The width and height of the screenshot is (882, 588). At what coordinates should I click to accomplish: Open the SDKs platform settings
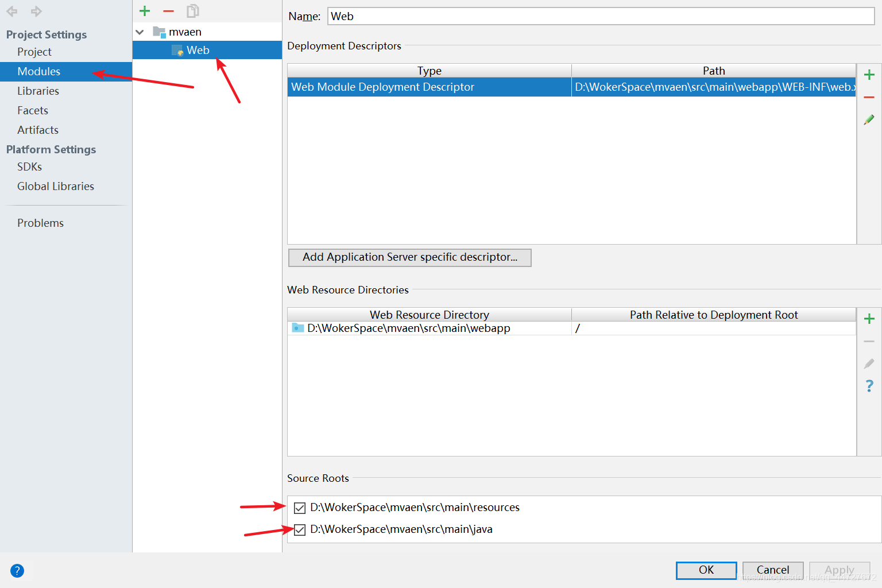coord(29,167)
